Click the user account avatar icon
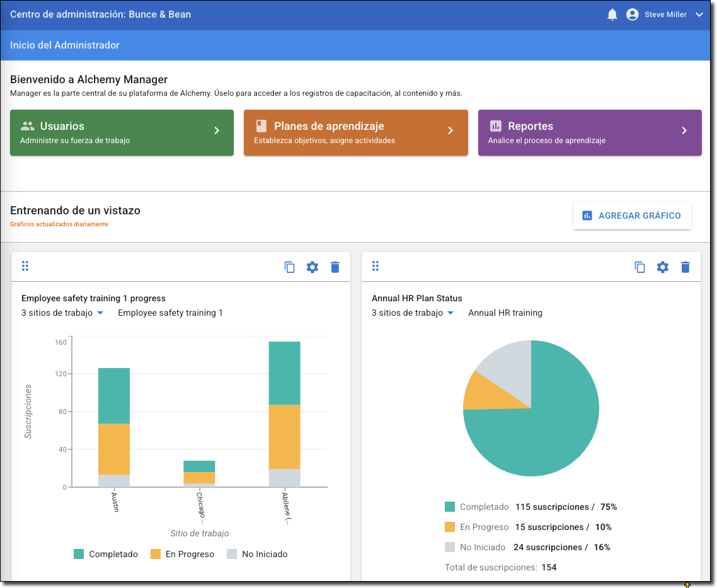The width and height of the screenshot is (717, 588). click(632, 14)
